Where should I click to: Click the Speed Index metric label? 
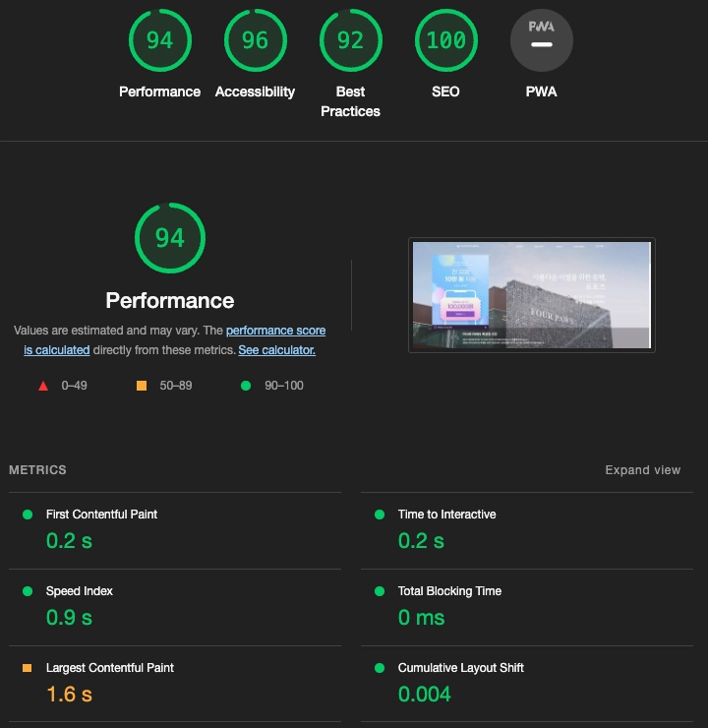coord(80,591)
